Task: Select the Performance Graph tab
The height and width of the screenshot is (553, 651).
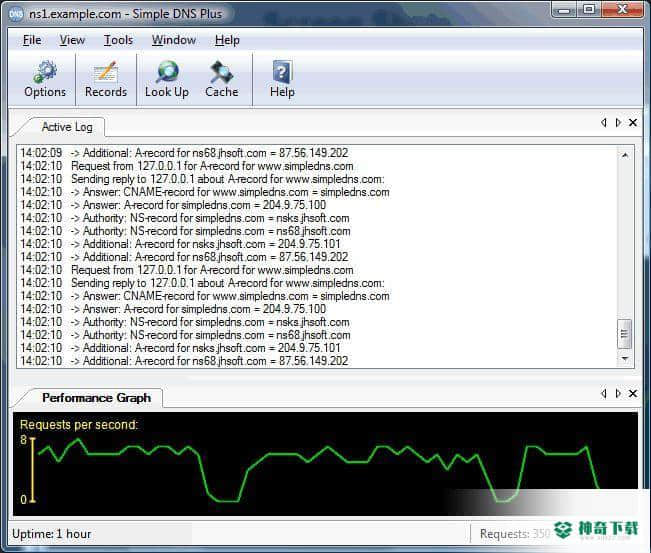Action: [96, 398]
